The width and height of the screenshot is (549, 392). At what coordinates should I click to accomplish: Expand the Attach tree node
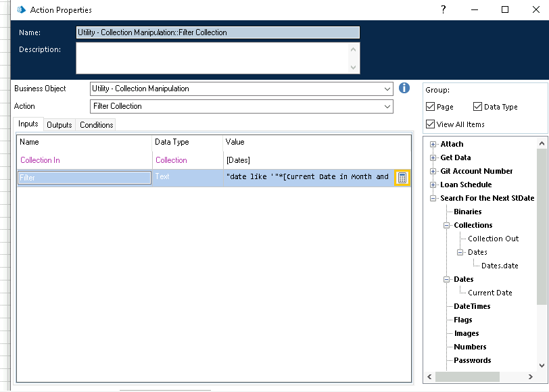(x=433, y=144)
